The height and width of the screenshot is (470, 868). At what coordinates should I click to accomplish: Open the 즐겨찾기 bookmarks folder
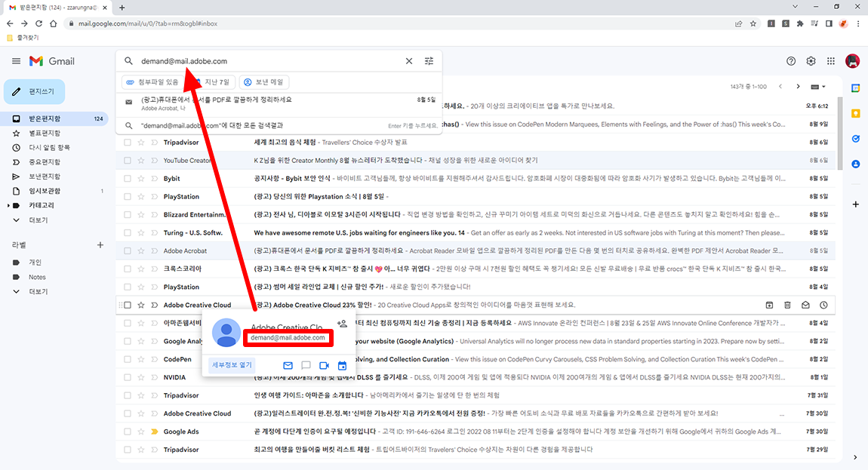point(23,38)
